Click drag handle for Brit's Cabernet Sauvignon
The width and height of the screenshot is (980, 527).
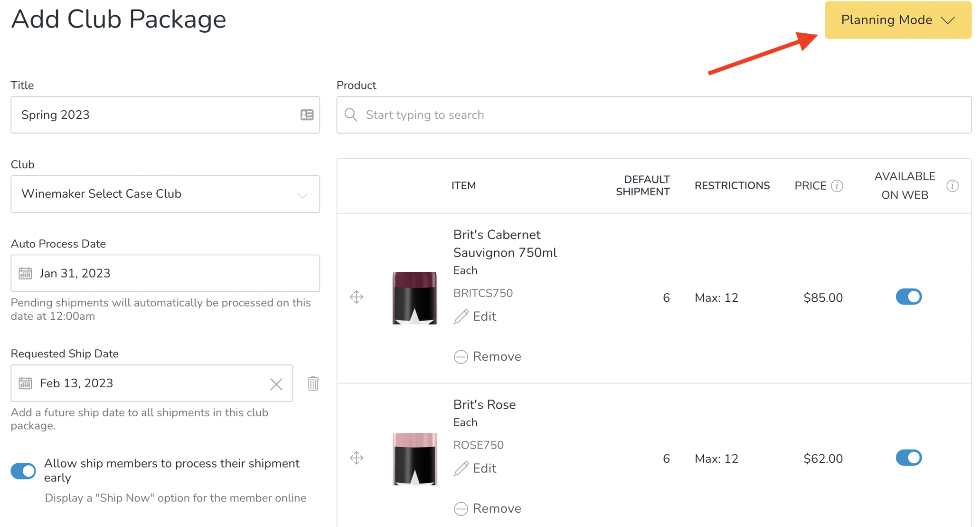click(357, 297)
